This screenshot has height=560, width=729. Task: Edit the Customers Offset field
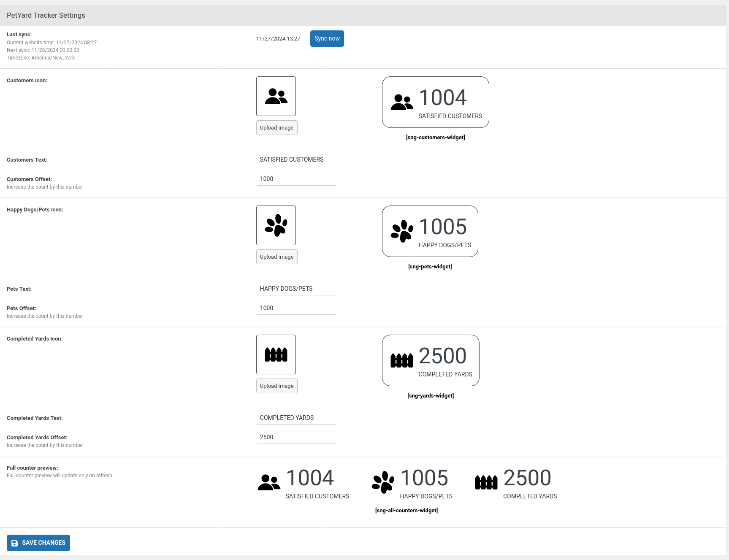tap(296, 179)
